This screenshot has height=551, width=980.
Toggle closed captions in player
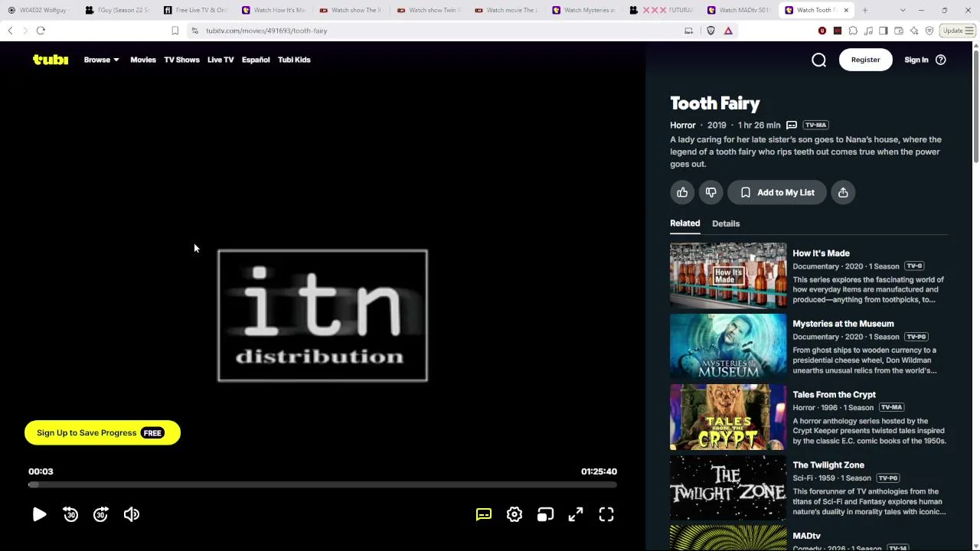484,514
